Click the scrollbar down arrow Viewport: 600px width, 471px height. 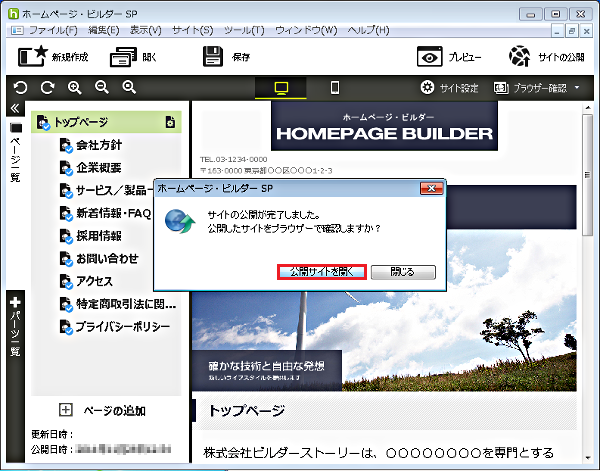(x=588, y=458)
